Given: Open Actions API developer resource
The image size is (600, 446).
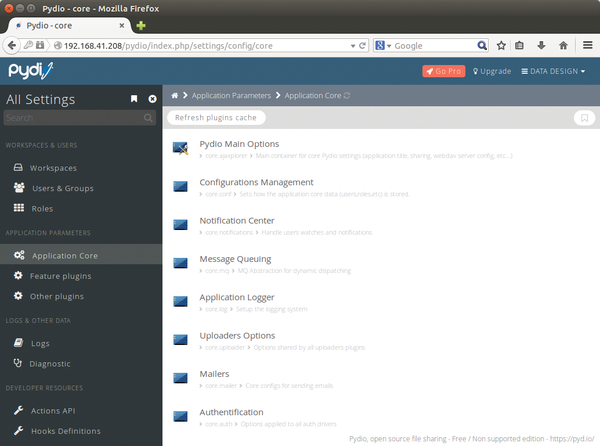Looking at the screenshot, I should coord(53,410).
